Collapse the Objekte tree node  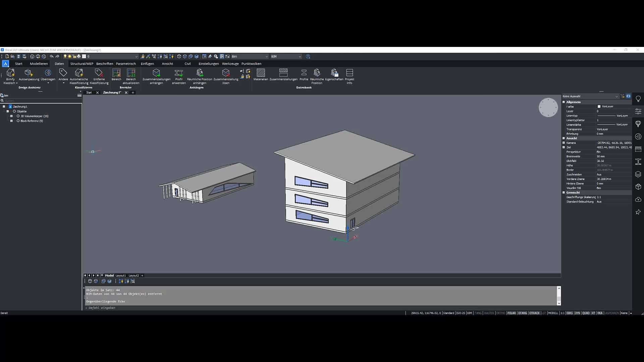pos(8,111)
